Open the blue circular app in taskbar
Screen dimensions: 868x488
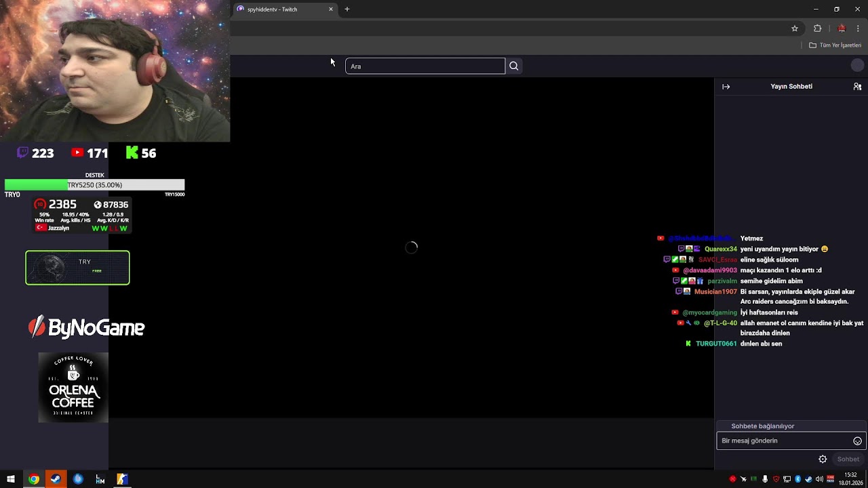click(x=78, y=479)
